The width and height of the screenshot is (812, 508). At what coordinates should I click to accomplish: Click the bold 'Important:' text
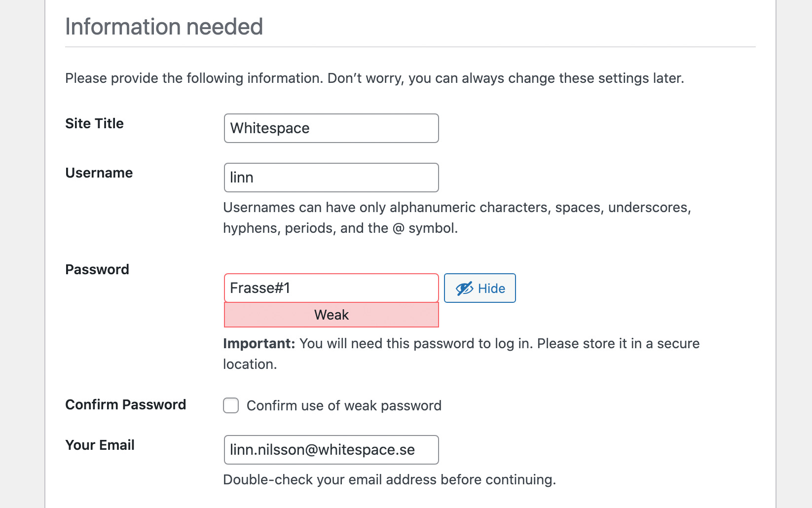[x=259, y=343]
